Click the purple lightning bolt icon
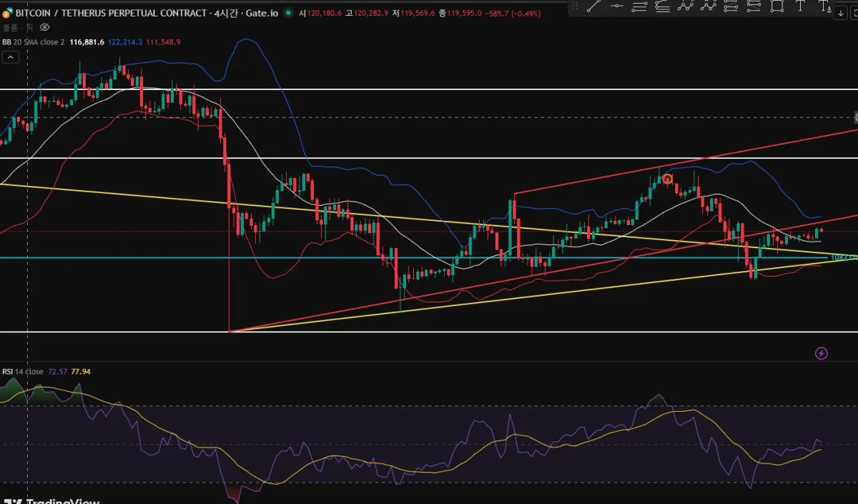The image size is (858, 504). click(x=822, y=353)
